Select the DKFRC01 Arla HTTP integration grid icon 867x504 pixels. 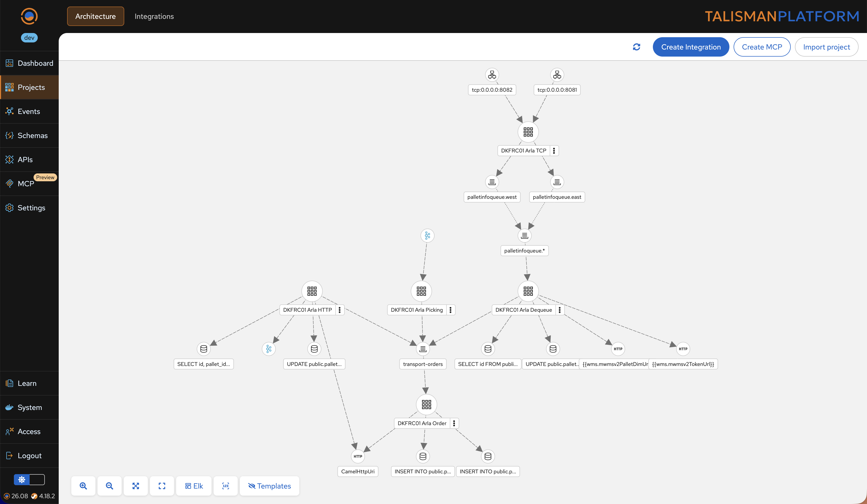[x=312, y=291]
